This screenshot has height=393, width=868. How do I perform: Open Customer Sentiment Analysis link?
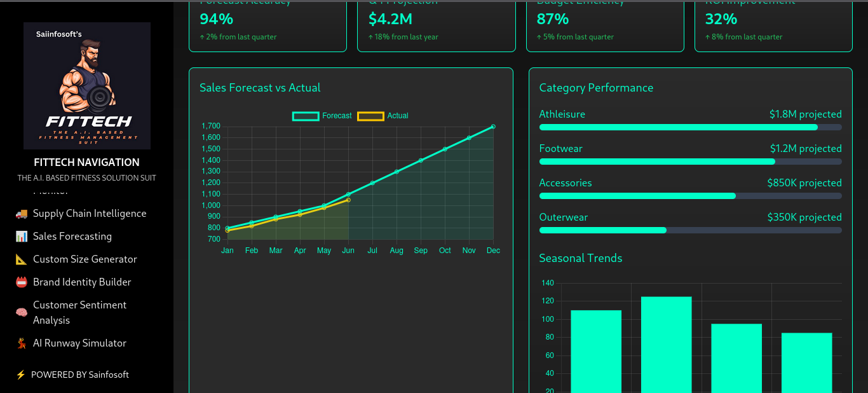(79, 313)
